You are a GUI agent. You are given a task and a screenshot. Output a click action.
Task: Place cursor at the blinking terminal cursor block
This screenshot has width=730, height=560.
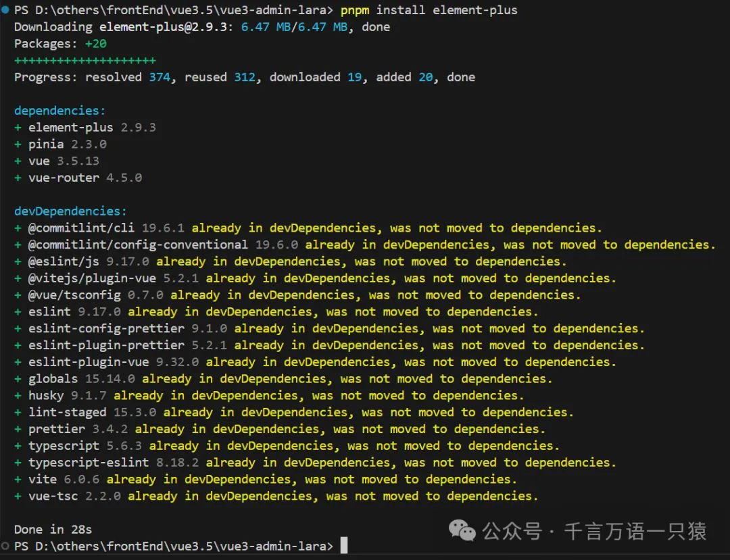pyautogui.click(x=343, y=545)
